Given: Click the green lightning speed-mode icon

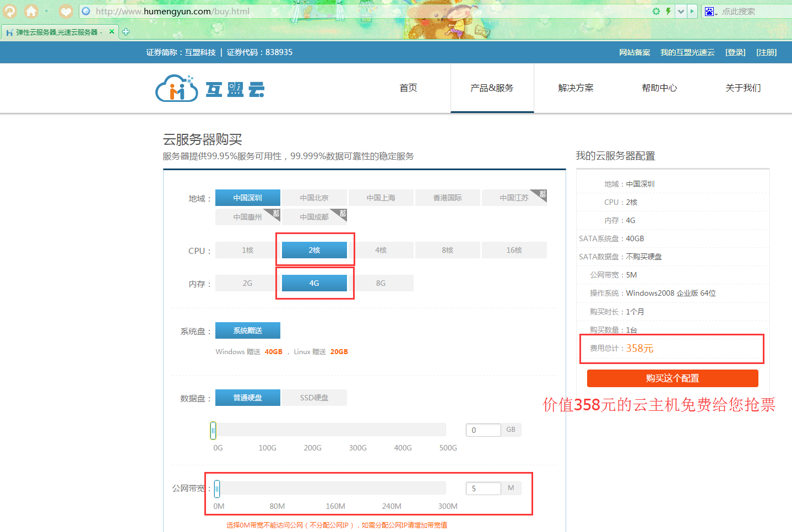Looking at the screenshot, I should point(668,11).
